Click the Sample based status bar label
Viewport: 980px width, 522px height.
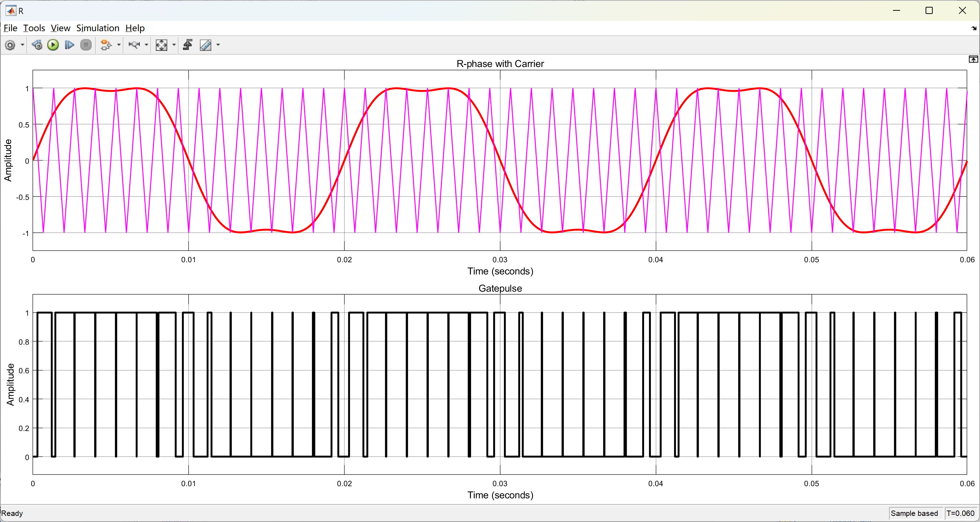(x=914, y=513)
